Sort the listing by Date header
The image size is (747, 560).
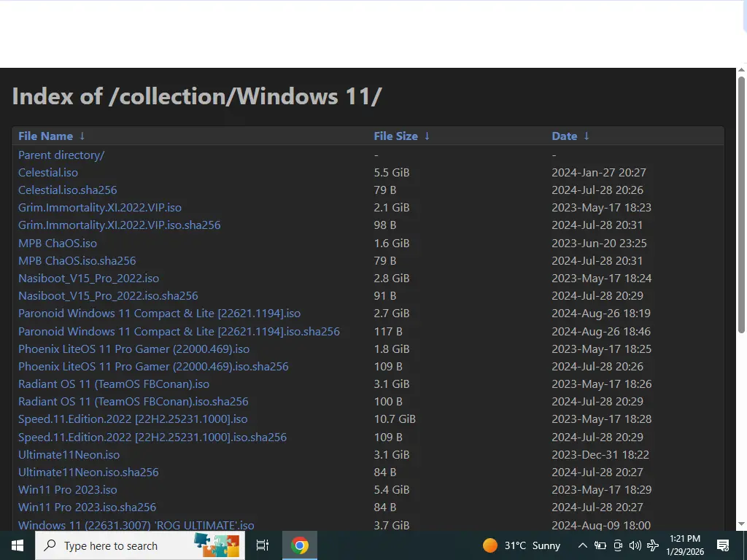(x=564, y=136)
